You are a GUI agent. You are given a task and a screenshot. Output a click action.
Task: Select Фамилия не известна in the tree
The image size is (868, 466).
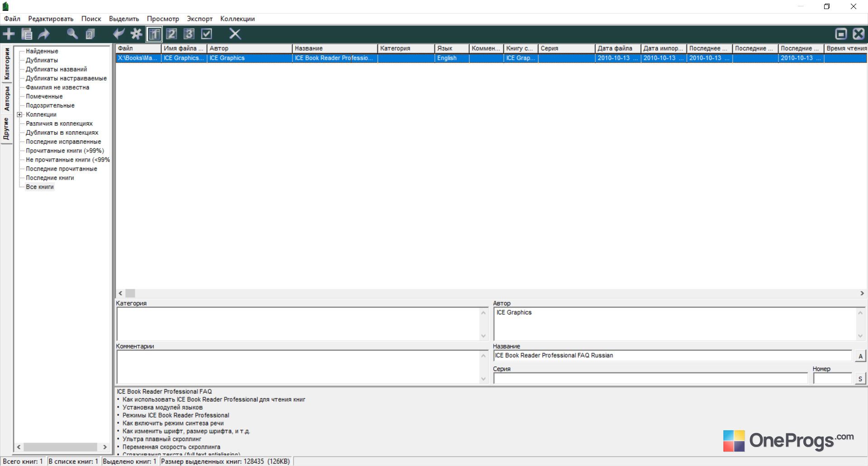[57, 87]
